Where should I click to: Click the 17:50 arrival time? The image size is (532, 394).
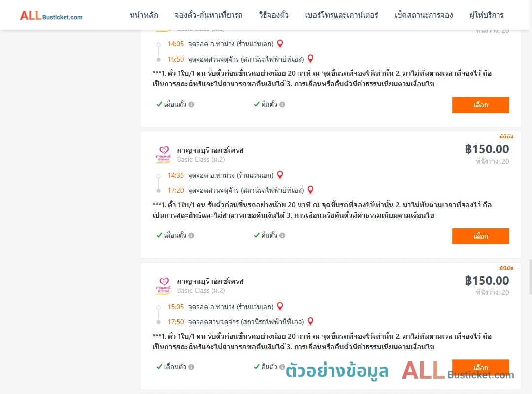tap(176, 322)
